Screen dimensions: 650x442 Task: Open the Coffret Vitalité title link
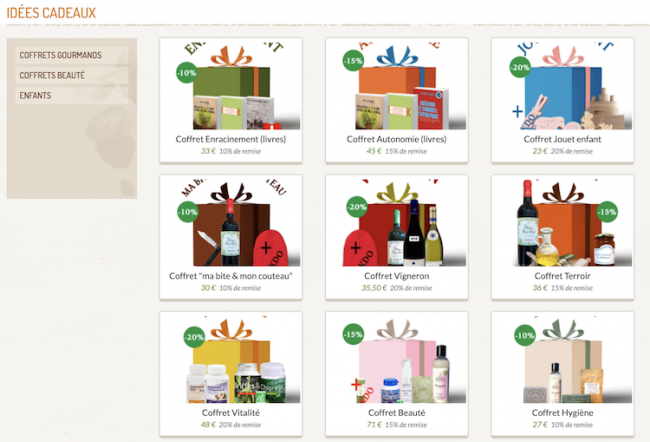231,413
